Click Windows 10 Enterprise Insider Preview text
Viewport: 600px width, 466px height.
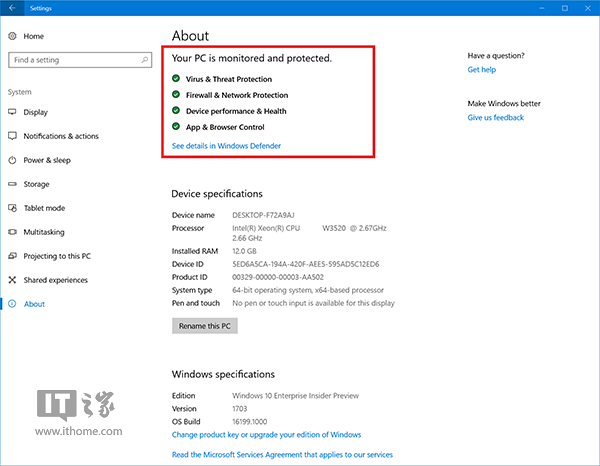point(295,396)
